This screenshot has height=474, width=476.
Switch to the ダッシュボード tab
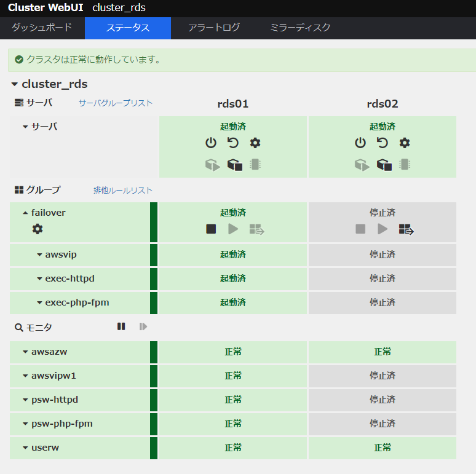coord(42,28)
